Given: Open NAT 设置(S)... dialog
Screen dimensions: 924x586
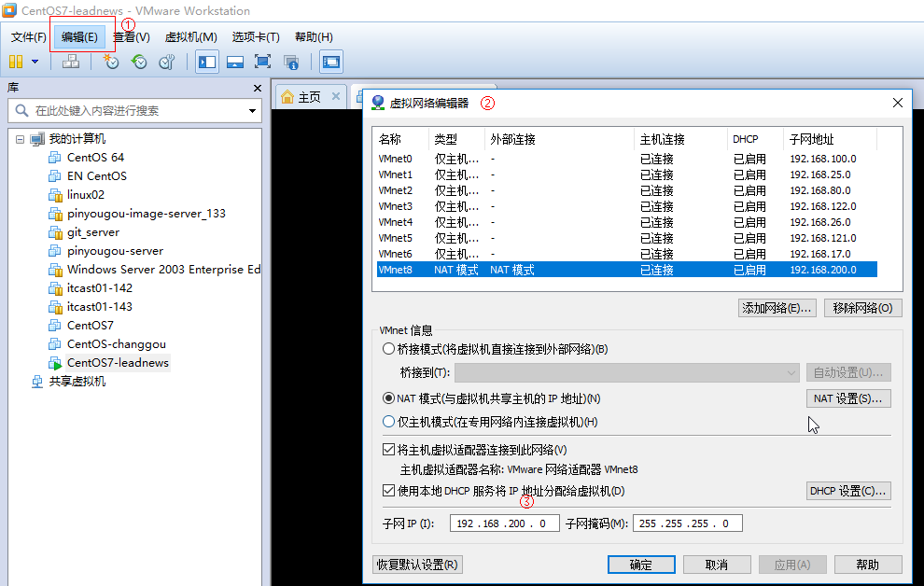Looking at the screenshot, I should click(848, 398).
